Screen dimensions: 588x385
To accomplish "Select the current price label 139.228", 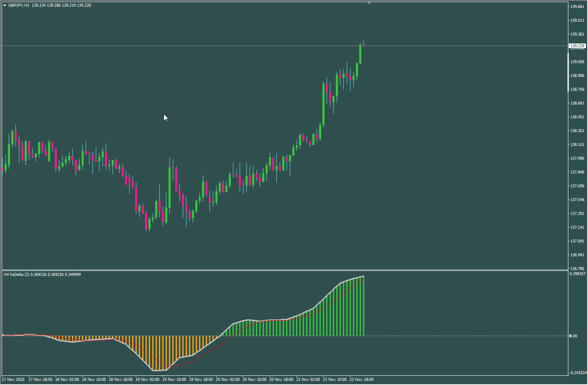I will click(578, 46).
